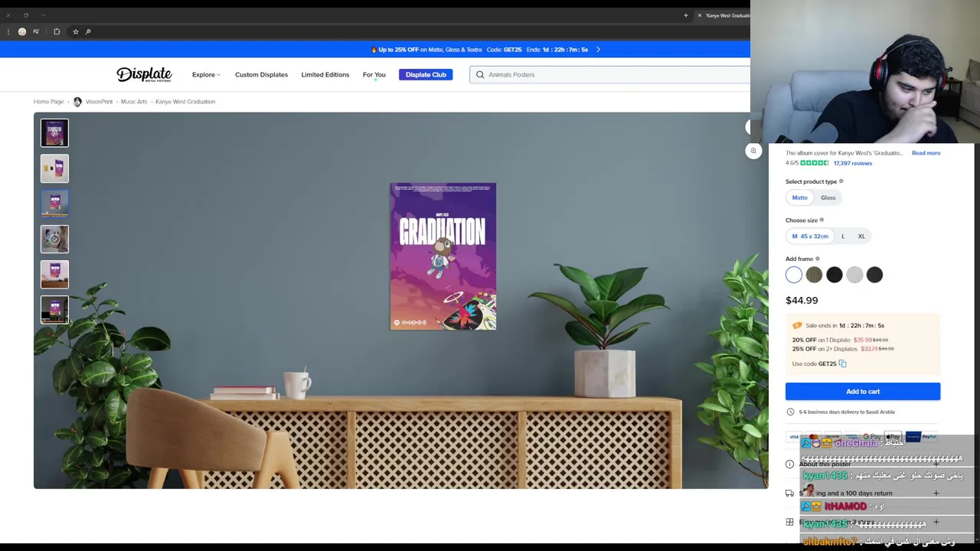This screenshot has width=980, height=551.
Task: Select the last dark graphite frame swatch
Action: click(x=874, y=275)
